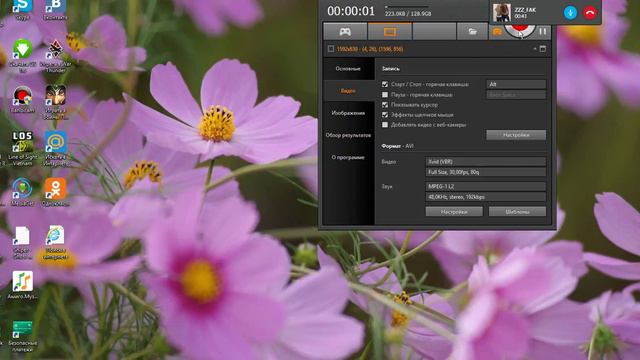Open the output folder icon in Bandicam
The height and width of the screenshot is (360, 640).
(x=472, y=31)
